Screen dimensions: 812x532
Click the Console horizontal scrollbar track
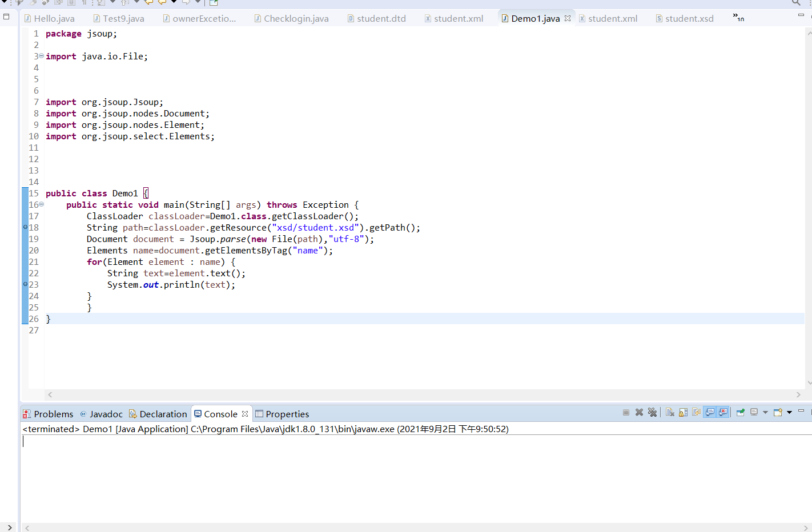(417, 527)
